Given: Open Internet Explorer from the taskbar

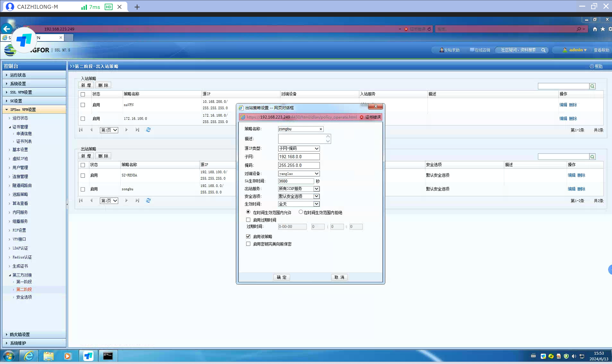Looking at the screenshot, I should (29, 356).
